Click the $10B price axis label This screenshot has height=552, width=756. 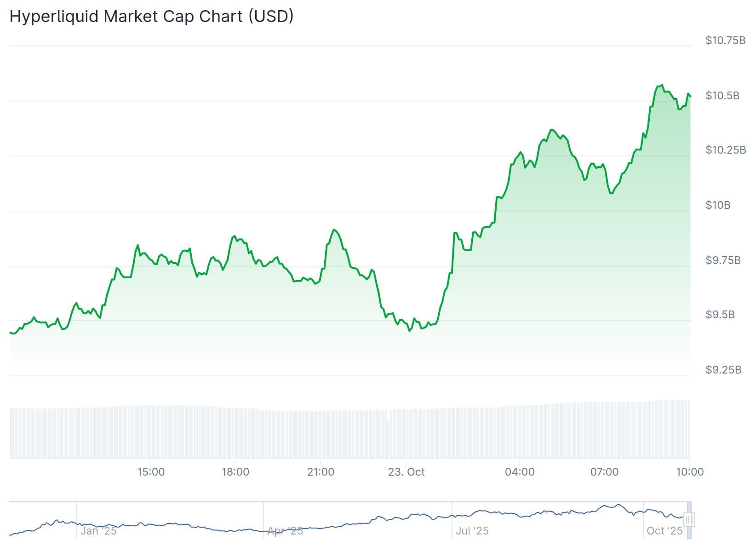coord(718,205)
